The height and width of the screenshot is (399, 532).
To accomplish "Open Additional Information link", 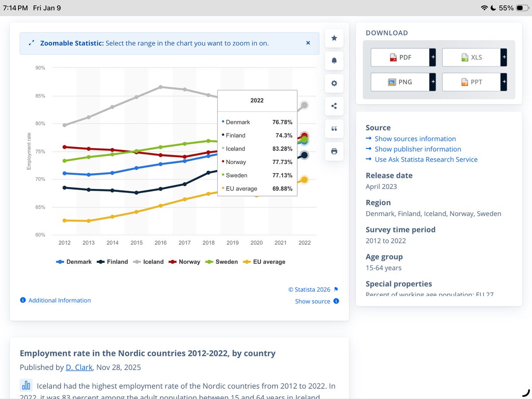I will (x=55, y=300).
